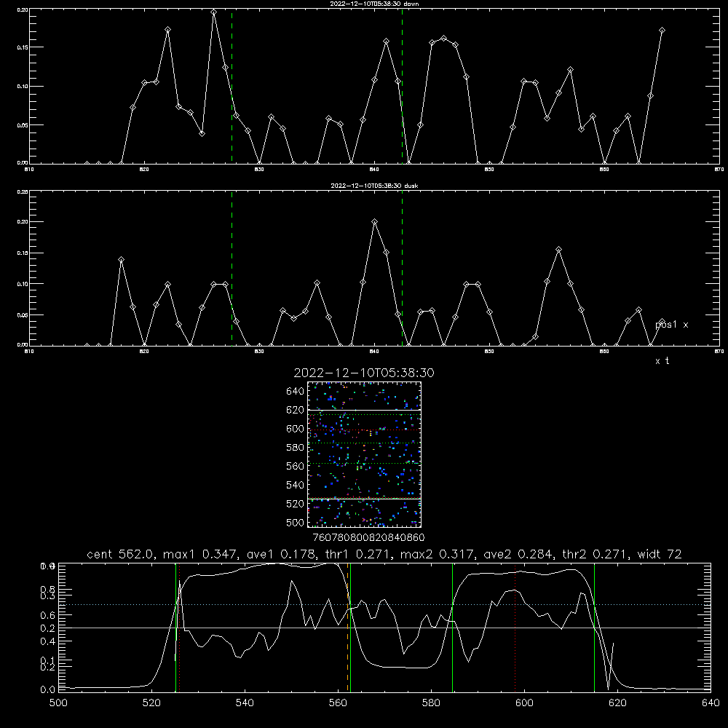Select the 'pos1 x' label
Screen dimensions: 728x728
(671, 325)
